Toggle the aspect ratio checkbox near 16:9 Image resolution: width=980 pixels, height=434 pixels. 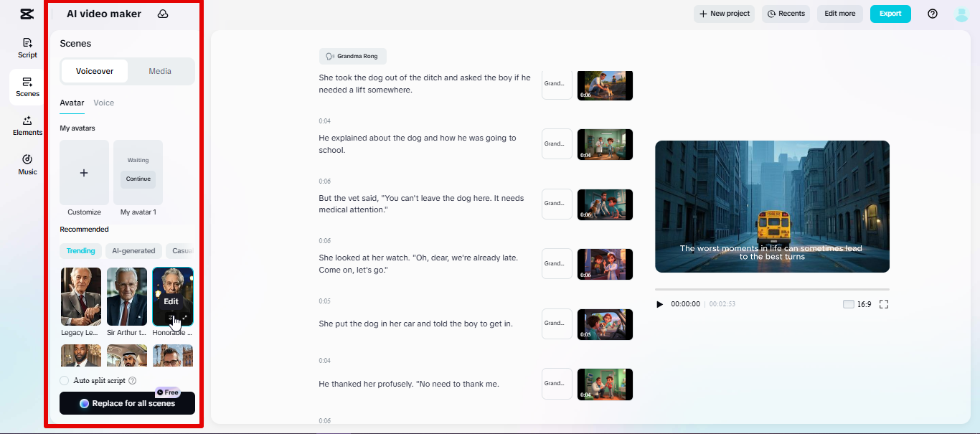(x=848, y=303)
